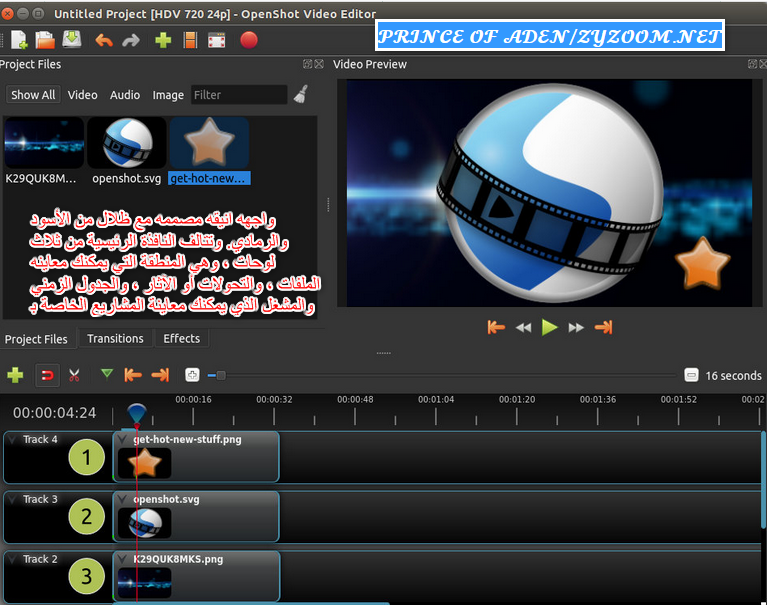
Task: Select get-hot-new-stuff.png clip on Track 4
Action: (196, 457)
